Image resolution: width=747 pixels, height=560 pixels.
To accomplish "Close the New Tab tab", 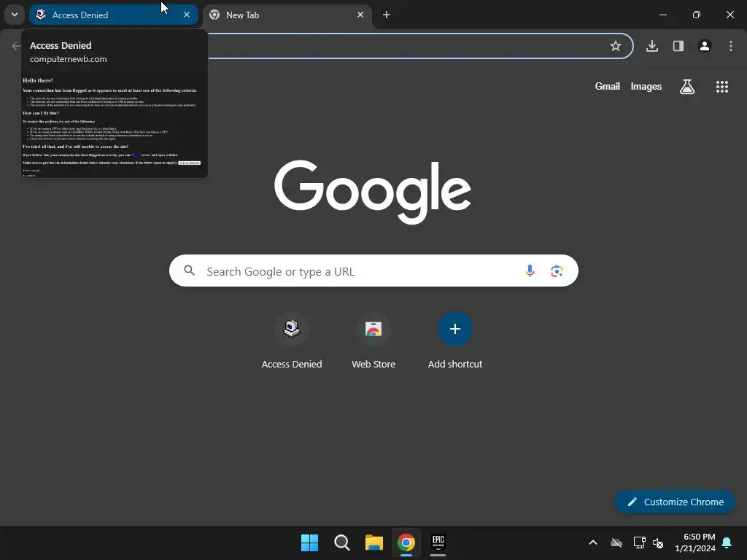I will coord(360,15).
